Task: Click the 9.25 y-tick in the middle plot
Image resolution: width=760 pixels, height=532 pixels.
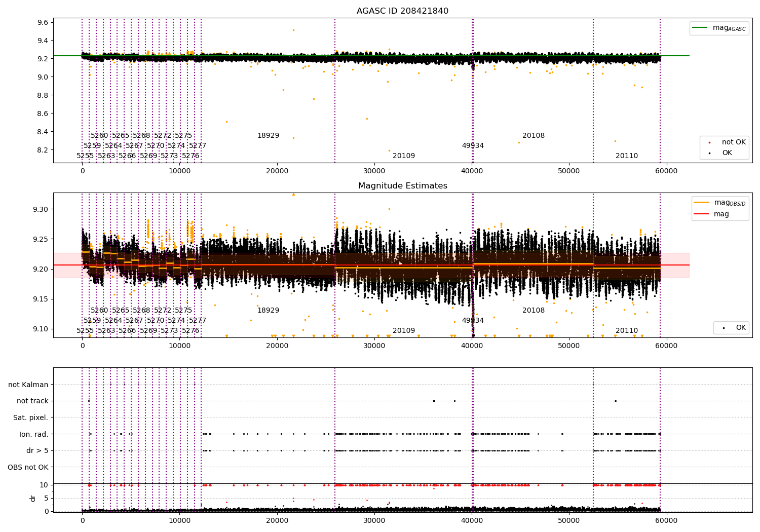Action: [x=41, y=239]
